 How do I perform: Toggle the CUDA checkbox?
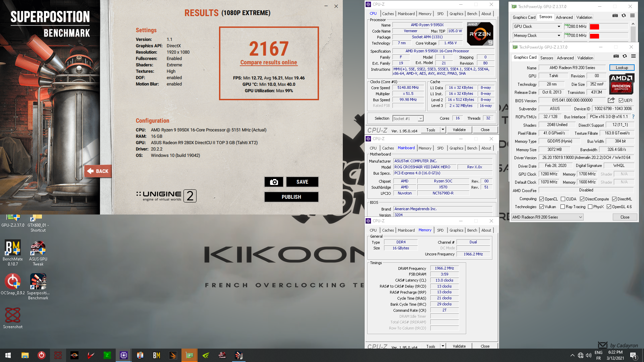click(x=563, y=199)
